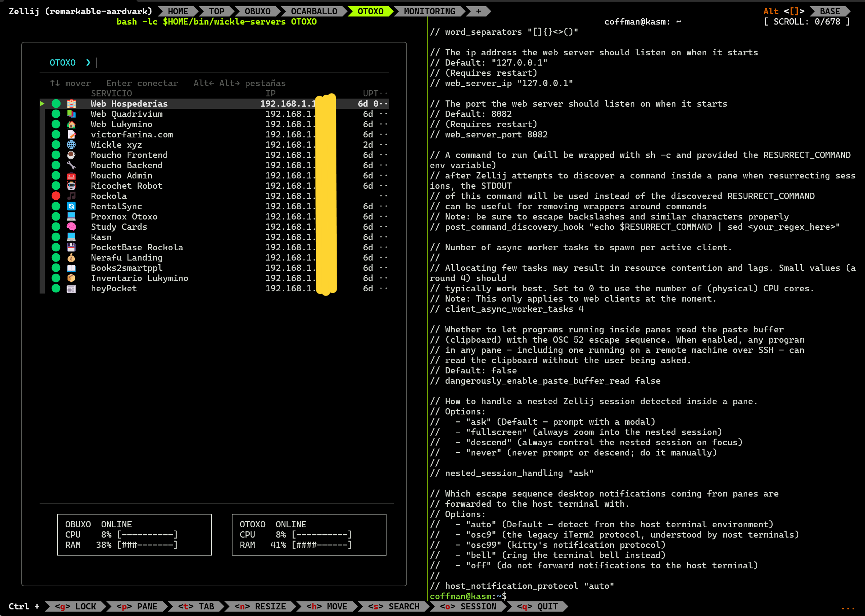
Task: Select the Web Quadrivium service row
Action: pyautogui.click(x=214, y=114)
